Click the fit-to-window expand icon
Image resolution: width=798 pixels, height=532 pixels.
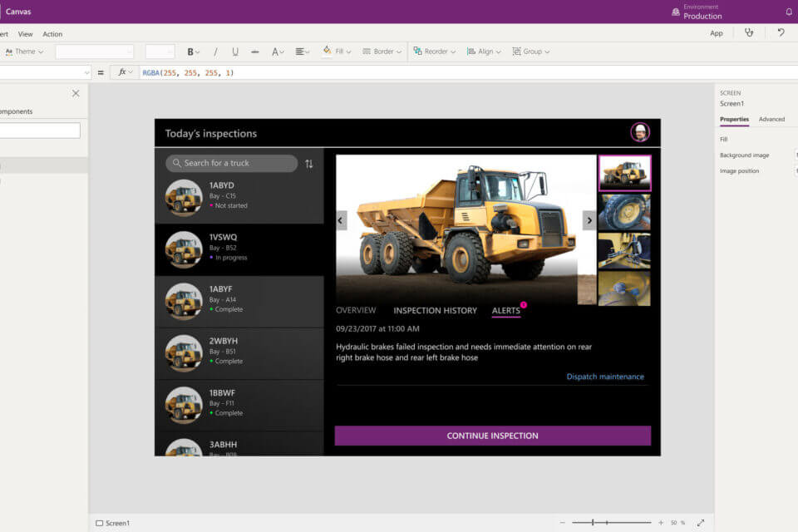(700, 523)
